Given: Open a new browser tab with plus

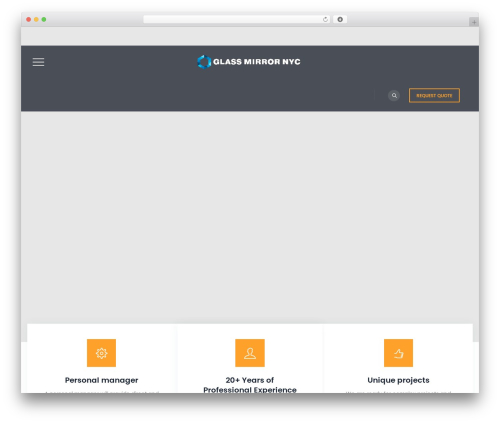Looking at the screenshot, I should (474, 22).
